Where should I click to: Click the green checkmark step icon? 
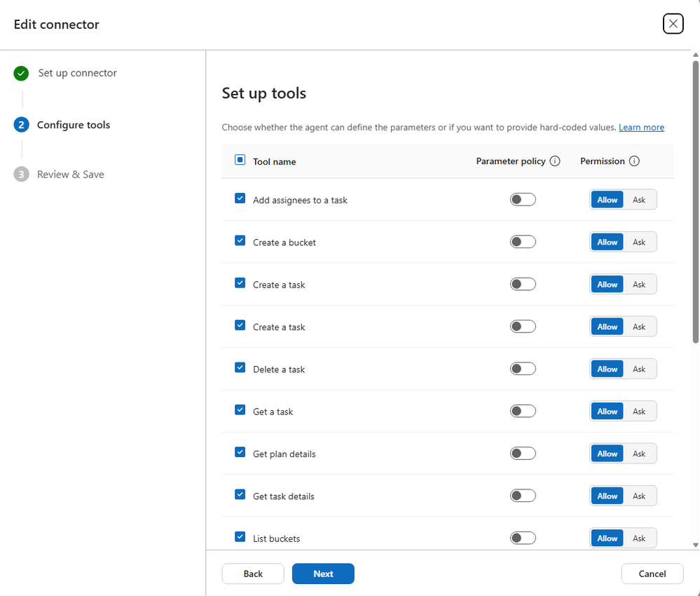coord(21,73)
